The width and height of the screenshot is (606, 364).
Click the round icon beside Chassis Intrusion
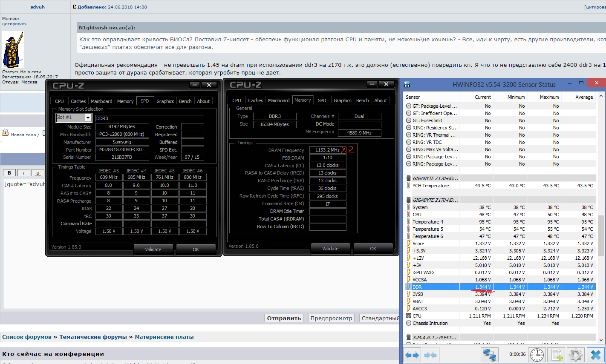coord(409,323)
